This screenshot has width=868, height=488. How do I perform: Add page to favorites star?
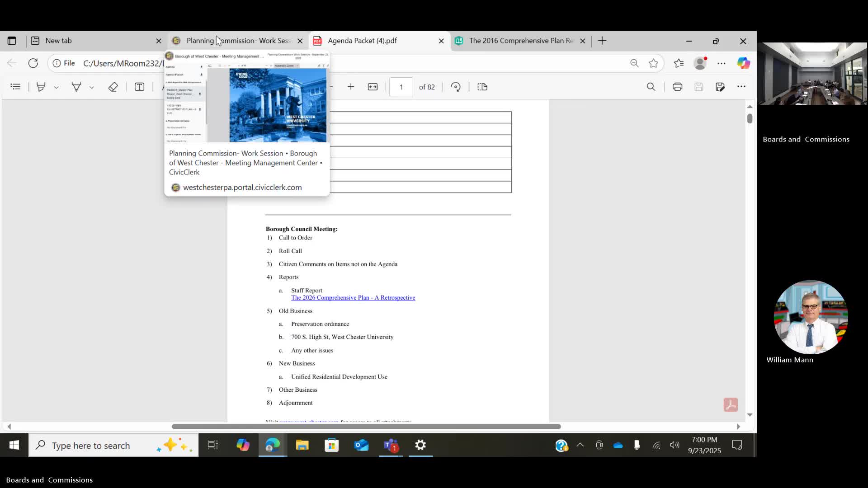[653, 63]
